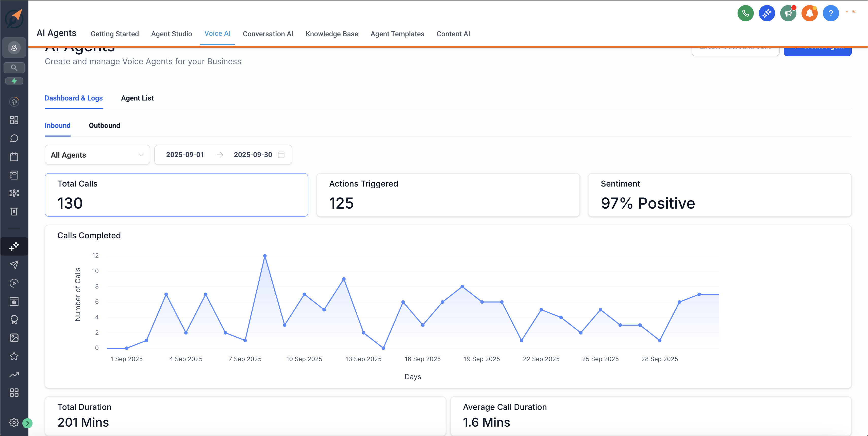Open the All Agents dropdown
The height and width of the screenshot is (436, 868).
[x=97, y=155]
